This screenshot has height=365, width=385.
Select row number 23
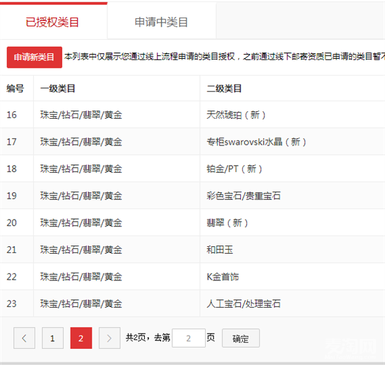pos(12,304)
